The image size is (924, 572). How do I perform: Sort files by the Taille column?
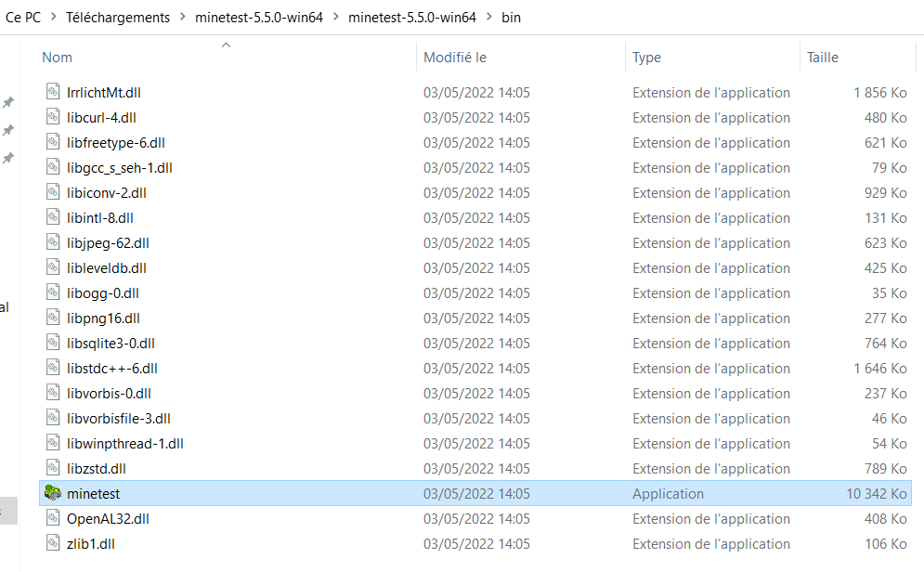pos(823,58)
